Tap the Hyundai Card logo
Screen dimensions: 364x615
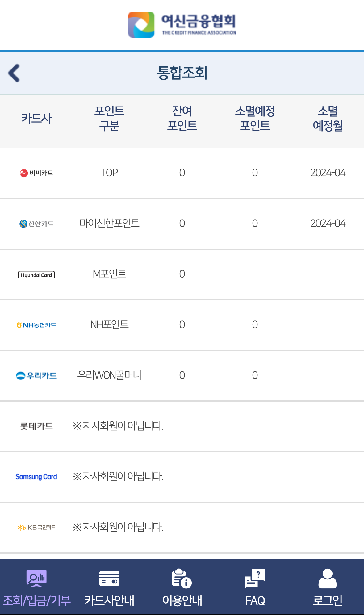click(x=36, y=275)
